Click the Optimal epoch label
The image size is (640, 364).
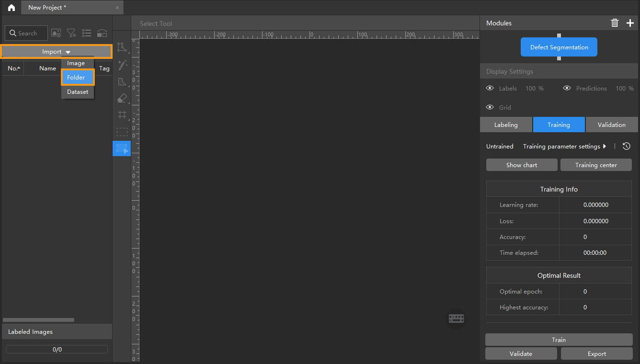tap(521, 291)
